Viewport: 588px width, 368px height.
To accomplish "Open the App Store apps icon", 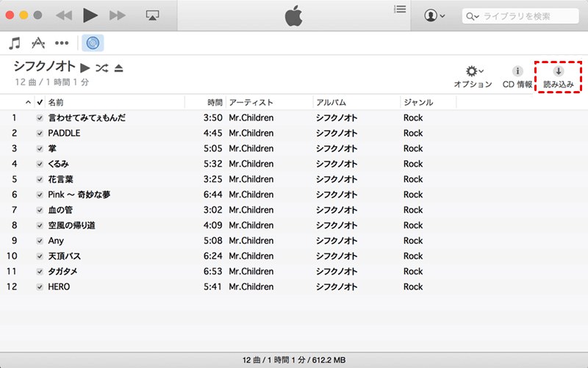I will click(x=39, y=43).
